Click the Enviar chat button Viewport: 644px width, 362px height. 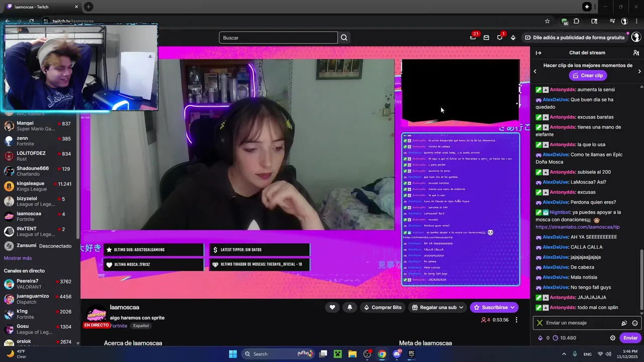coord(630,338)
